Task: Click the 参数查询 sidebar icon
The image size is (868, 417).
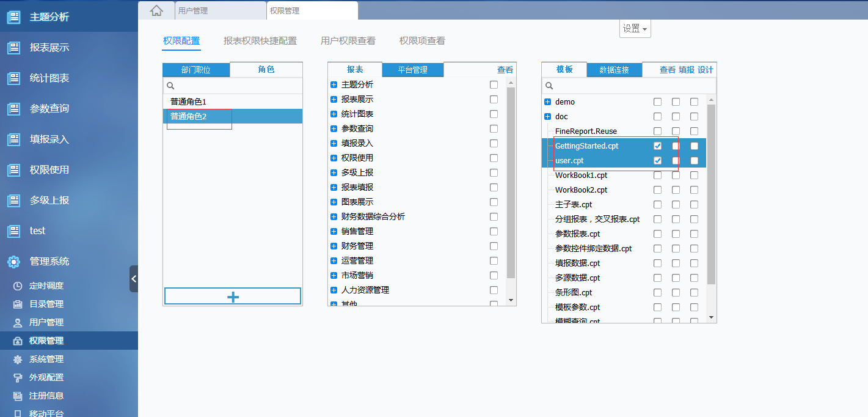Action: tap(13, 109)
